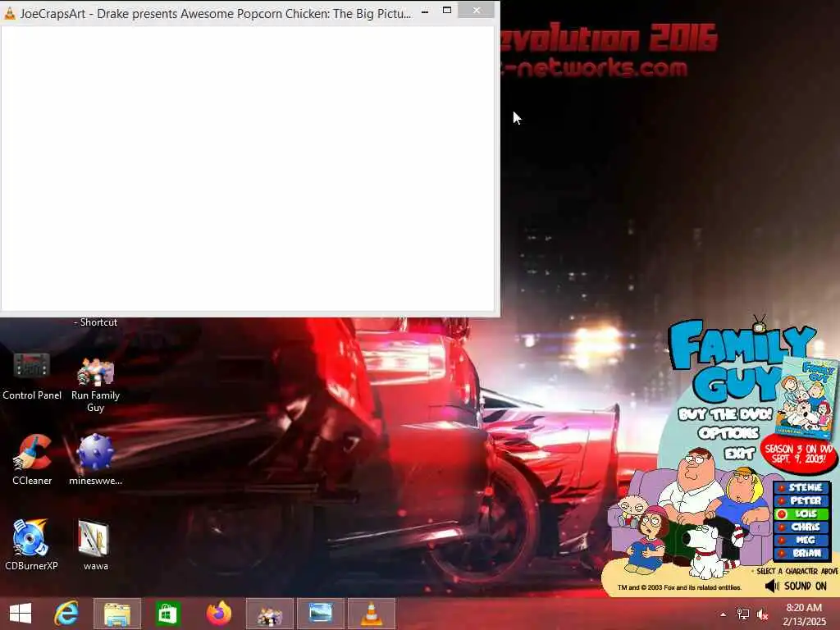The height and width of the screenshot is (630, 840).
Task: Switch to VLC taskbar button
Action: [x=372, y=614]
